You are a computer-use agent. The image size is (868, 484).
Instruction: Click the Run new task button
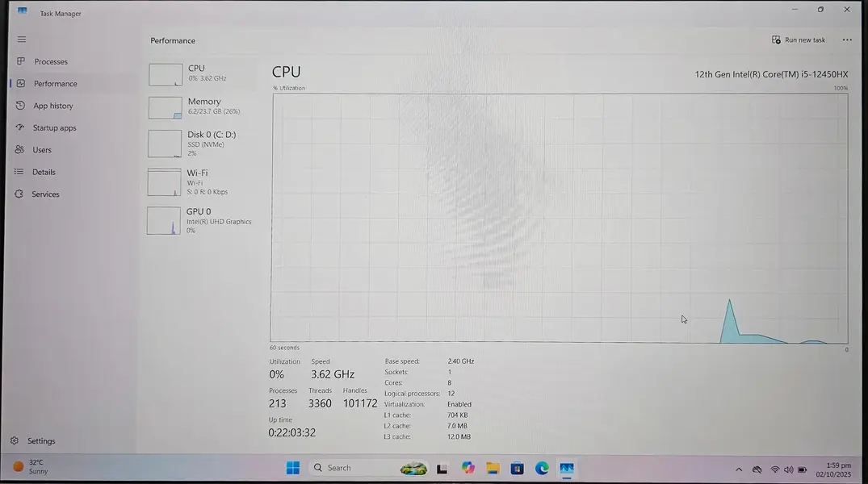[x=799, y=40]
